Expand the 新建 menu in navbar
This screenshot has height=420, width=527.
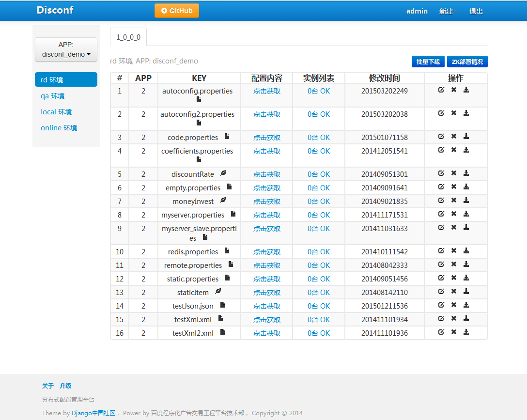point(448,11)
